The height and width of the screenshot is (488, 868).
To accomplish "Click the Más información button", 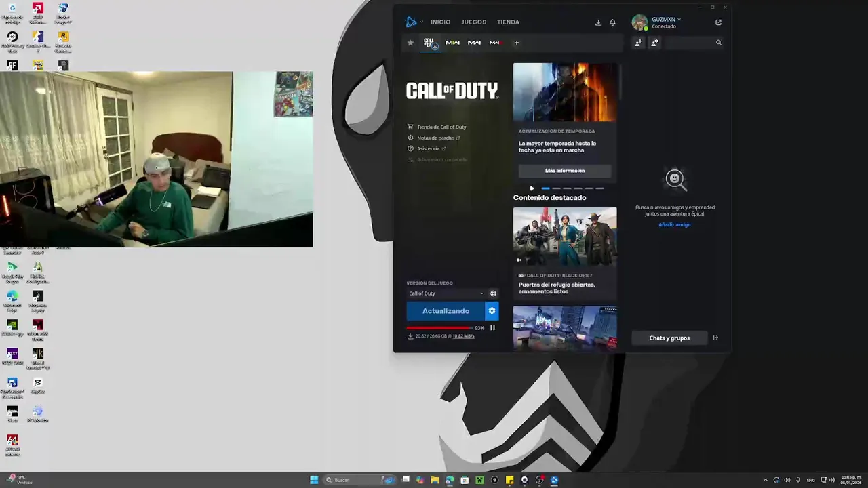I will click(565, 171).
